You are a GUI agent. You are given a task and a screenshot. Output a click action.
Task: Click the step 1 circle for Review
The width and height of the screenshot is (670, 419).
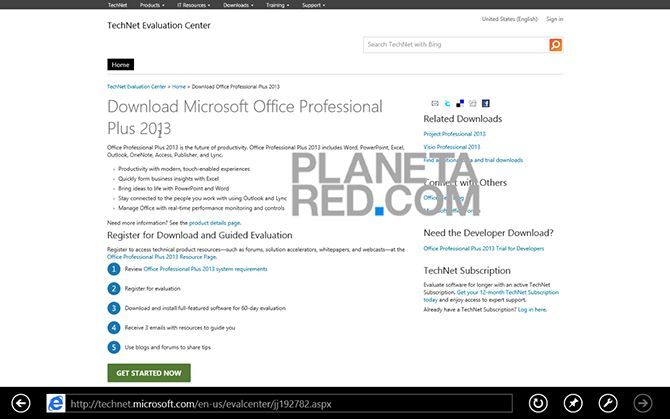pos(114,269)
